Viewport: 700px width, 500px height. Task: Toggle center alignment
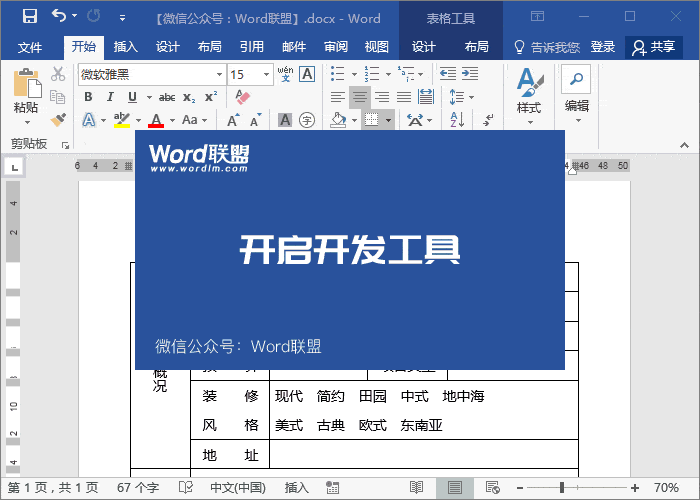click(360, 97)
